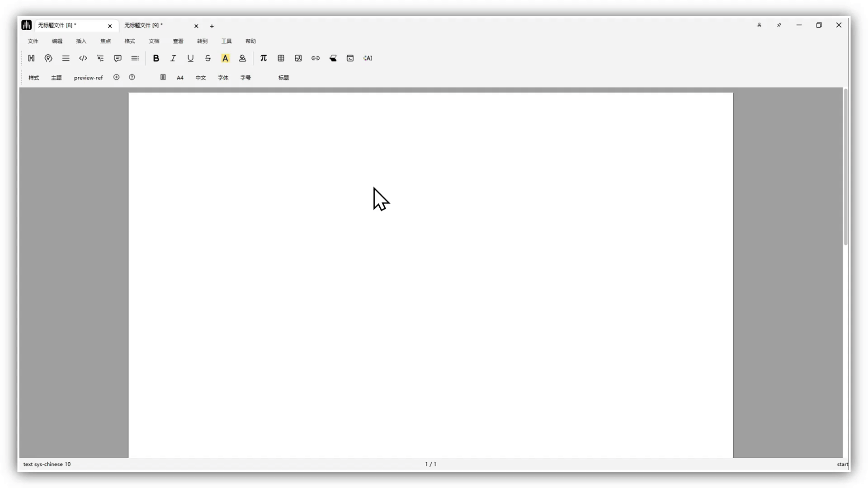Viewport: 868px width, 488px height.
Task: Open the A4 page size dropdown
Action: coord(180,78)
